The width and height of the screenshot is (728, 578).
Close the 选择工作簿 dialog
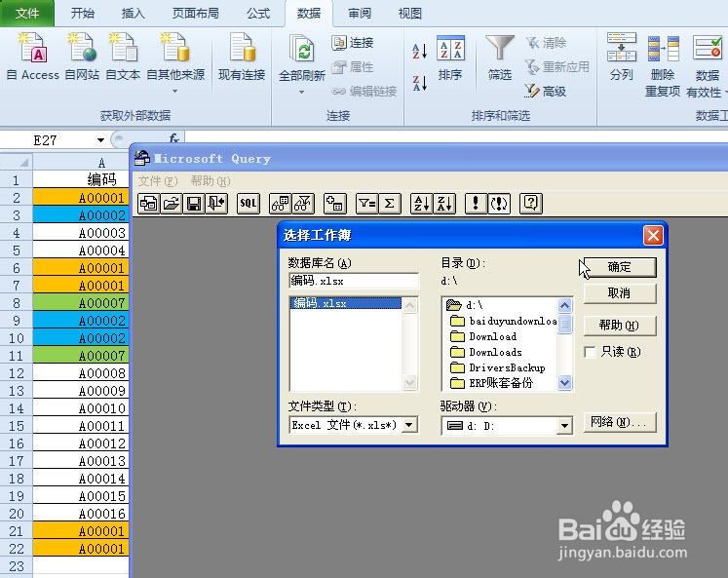click(653, 235)
